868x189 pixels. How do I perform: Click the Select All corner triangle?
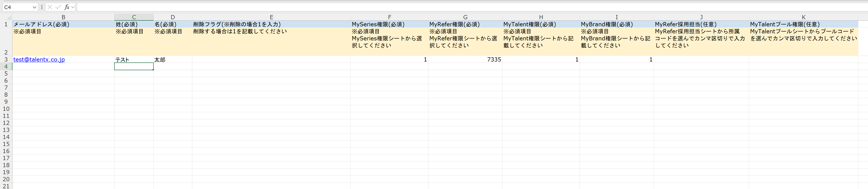click(9, 17)
